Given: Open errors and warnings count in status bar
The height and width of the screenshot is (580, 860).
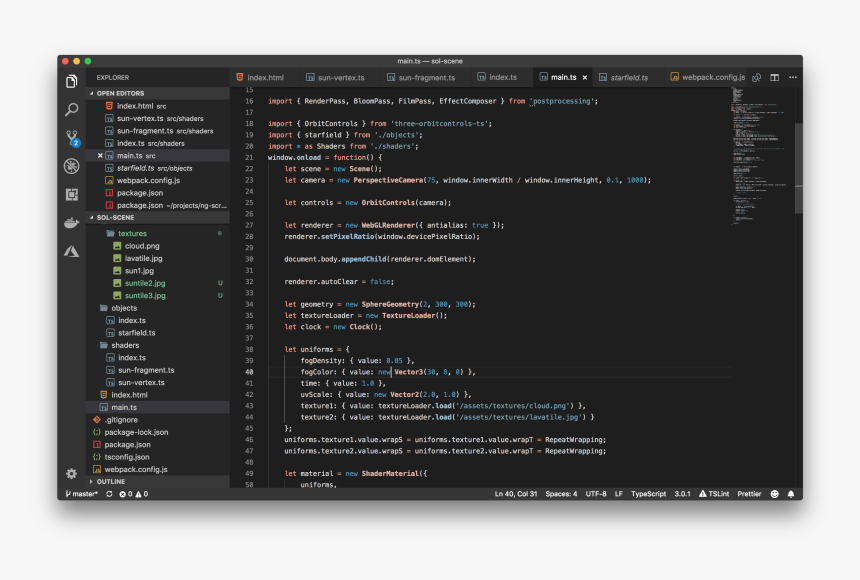Looking at the screenshot, I should pos(134,494).
